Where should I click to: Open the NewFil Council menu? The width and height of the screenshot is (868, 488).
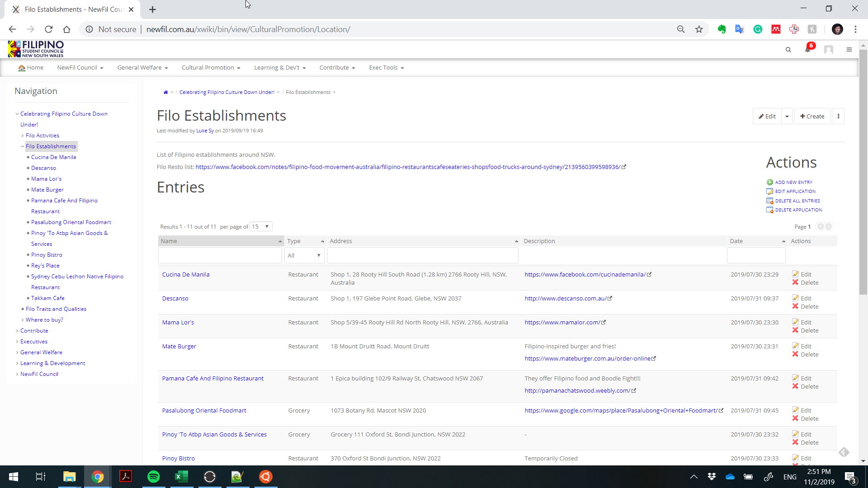tap(80, 68)
